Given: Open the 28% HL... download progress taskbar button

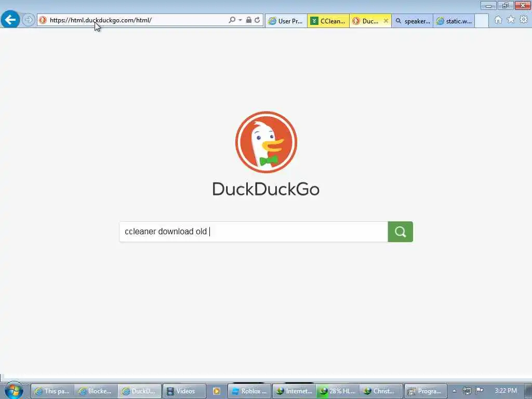Looking at the screenshot, I should 338,391.
